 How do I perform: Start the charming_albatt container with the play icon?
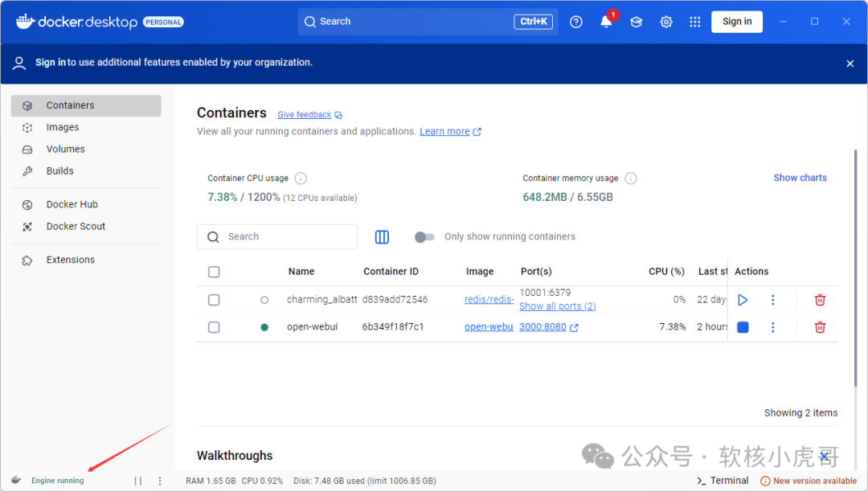(743, 300)
